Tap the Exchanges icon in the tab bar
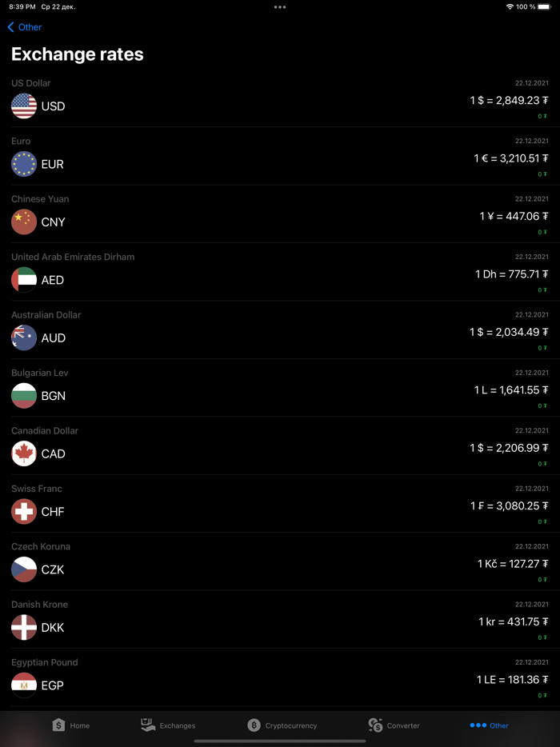 tap(169, 725)
